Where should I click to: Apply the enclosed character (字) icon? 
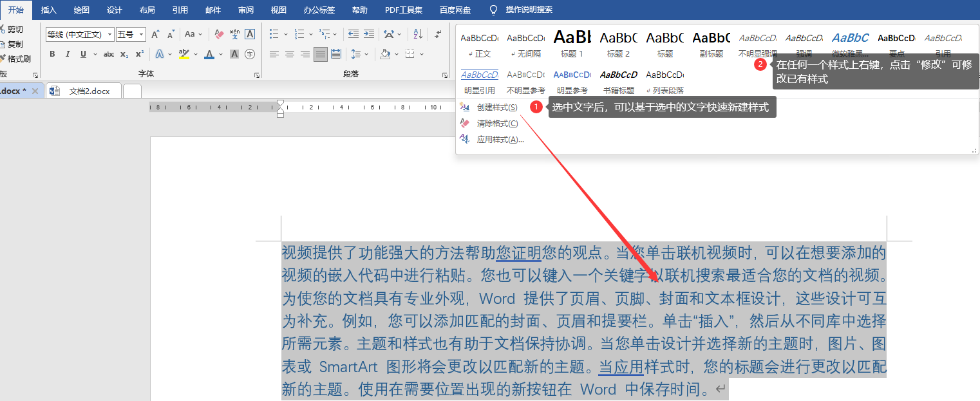[x=250, y=54]
